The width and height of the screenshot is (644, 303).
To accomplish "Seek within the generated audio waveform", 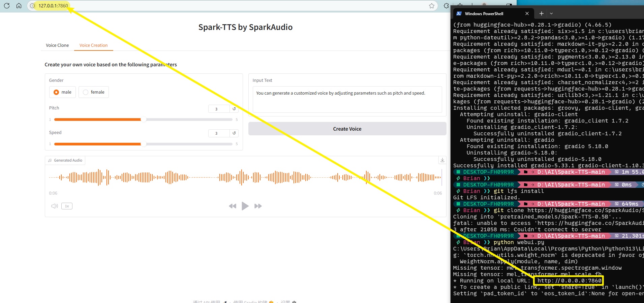I will tap(245, 177).
